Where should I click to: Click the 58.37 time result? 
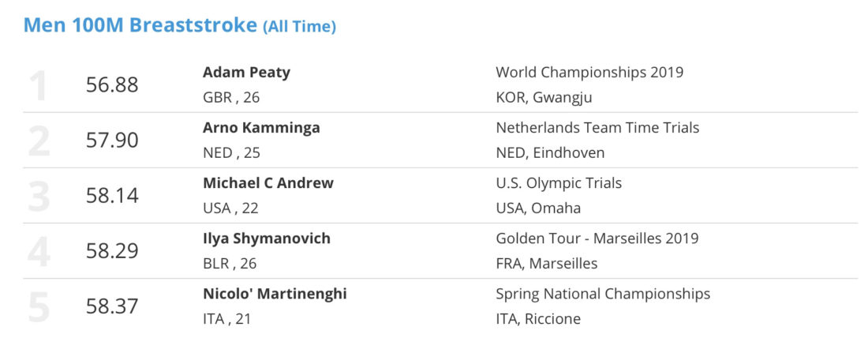112,306
